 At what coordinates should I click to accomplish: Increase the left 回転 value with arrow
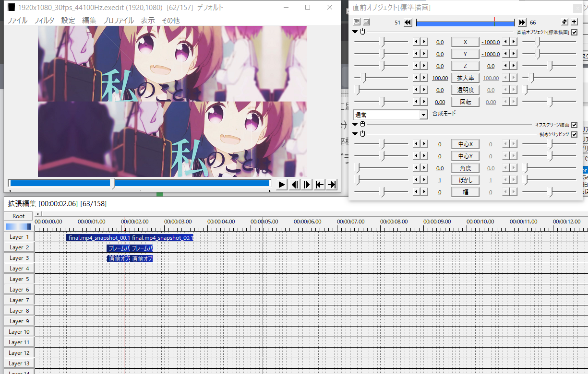click(424, 102)
